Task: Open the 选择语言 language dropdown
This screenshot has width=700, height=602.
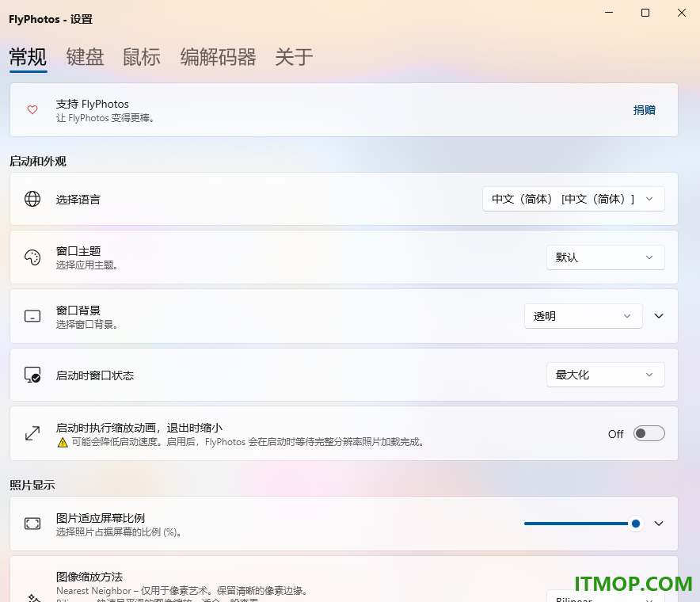Action: (573, 199)
